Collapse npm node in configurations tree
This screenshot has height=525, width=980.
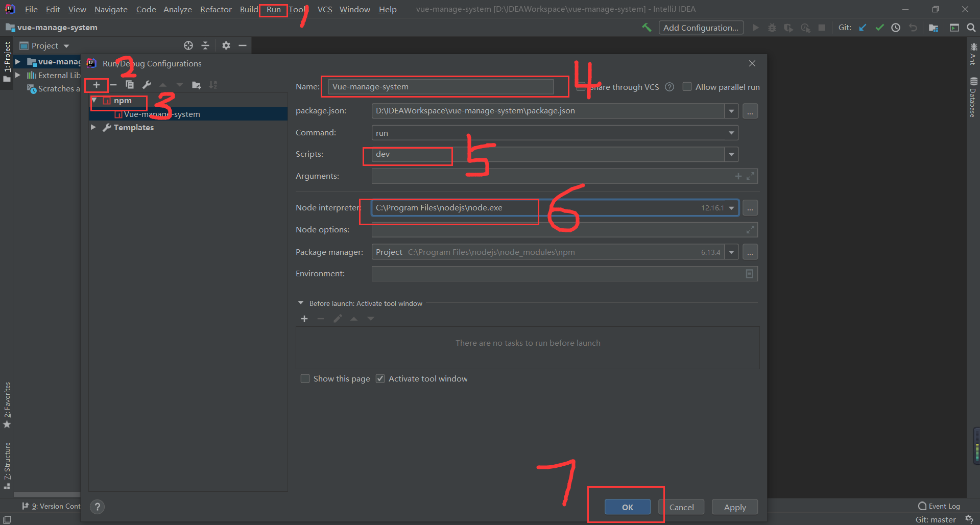[x=94, y=101]
